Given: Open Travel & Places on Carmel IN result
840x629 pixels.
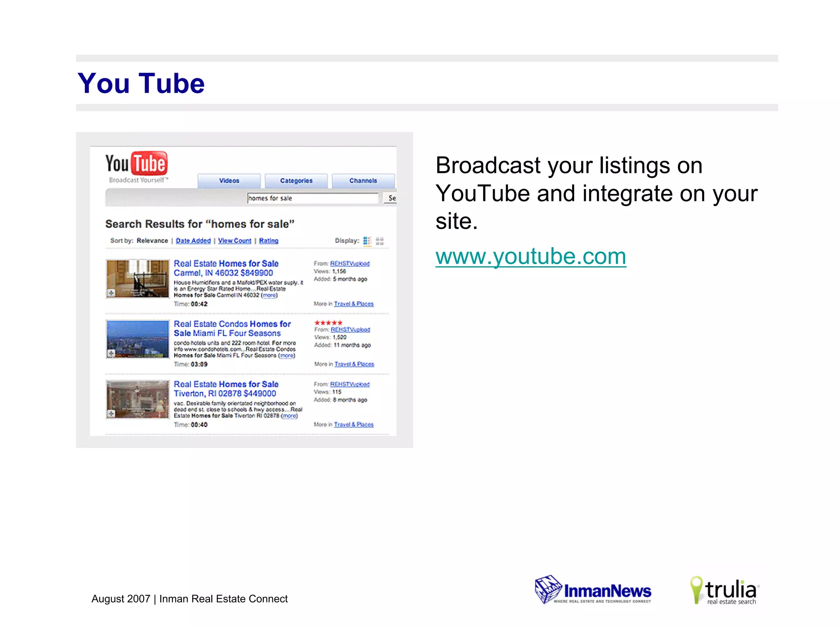Looking at the screenshot, I should pyautogui.click(x=354, y=304).
